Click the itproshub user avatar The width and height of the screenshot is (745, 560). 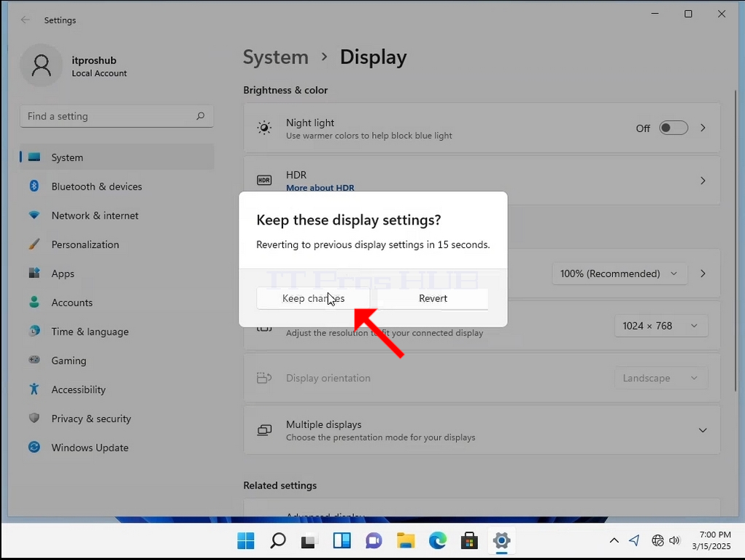tap(42, 66)
